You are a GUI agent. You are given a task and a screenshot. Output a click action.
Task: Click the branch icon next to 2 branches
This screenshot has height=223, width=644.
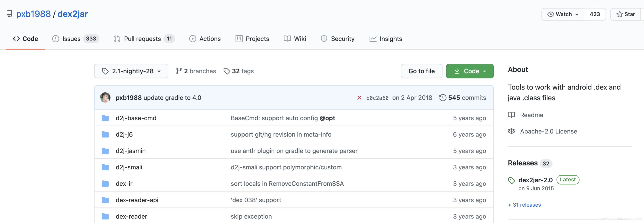coord(179,71)
